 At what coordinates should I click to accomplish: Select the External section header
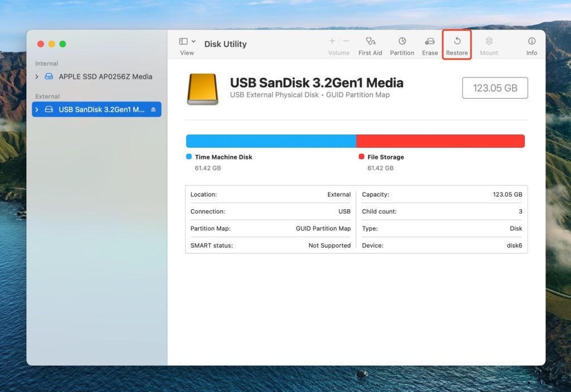coord(47,96)
